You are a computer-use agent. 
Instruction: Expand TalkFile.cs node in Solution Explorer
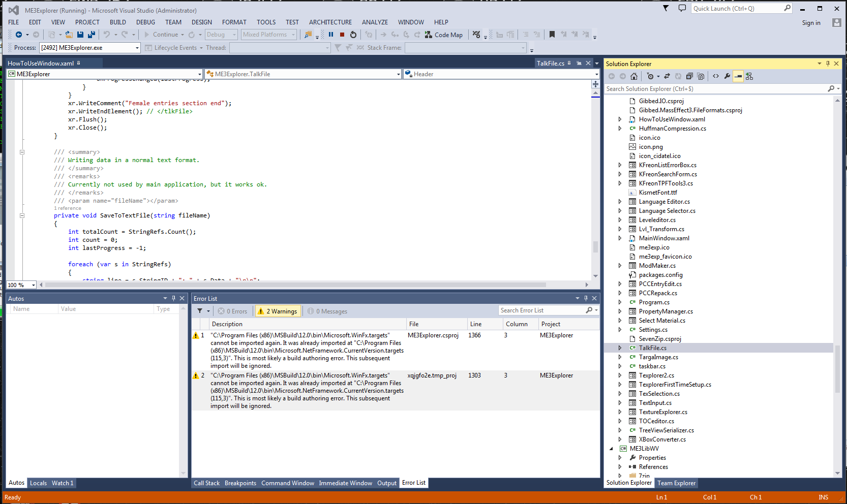click(620, 348)
